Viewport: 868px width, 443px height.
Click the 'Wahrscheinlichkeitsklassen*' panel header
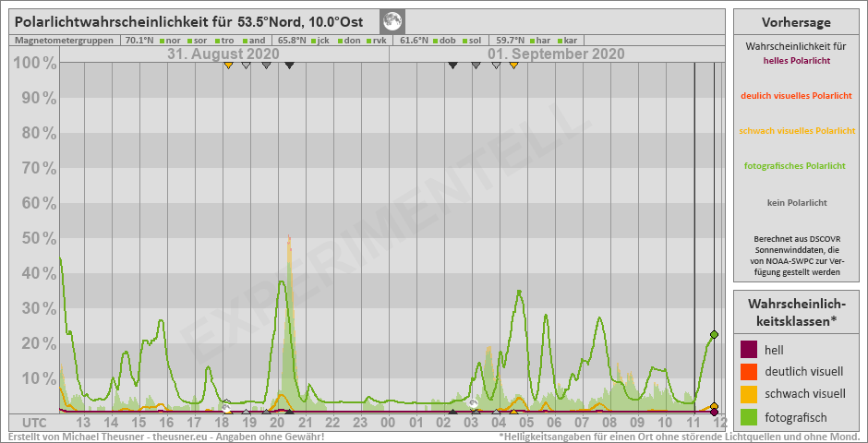pos(796,312)
